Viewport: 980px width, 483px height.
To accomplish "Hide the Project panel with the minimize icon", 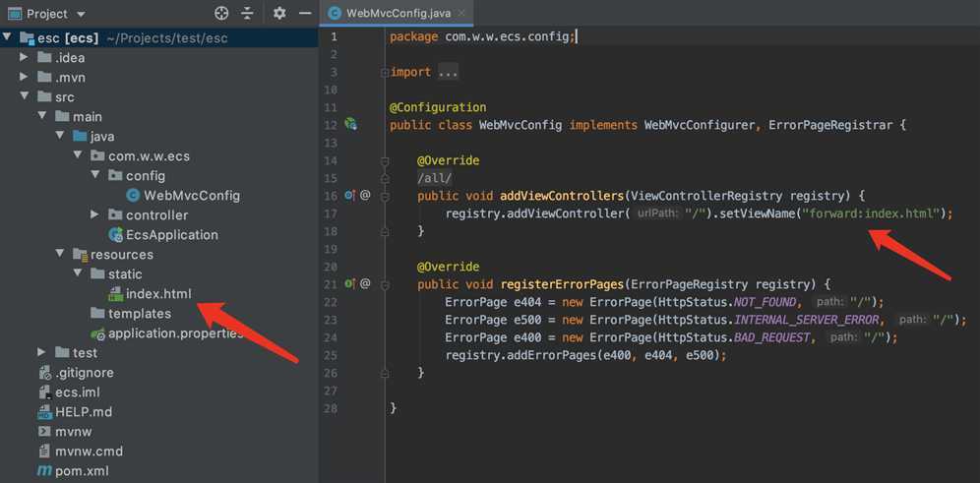I will (305, 13).
